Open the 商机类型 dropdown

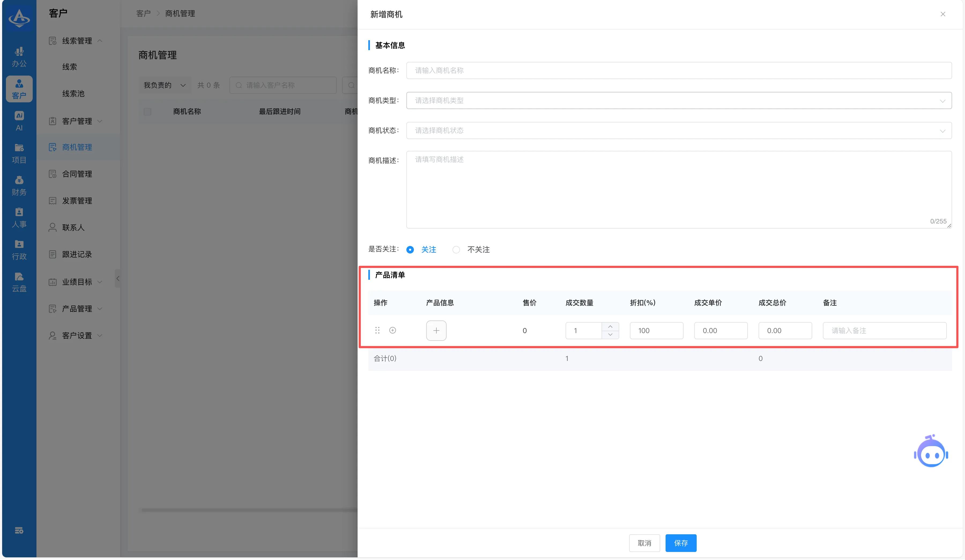tap(678, 100)
